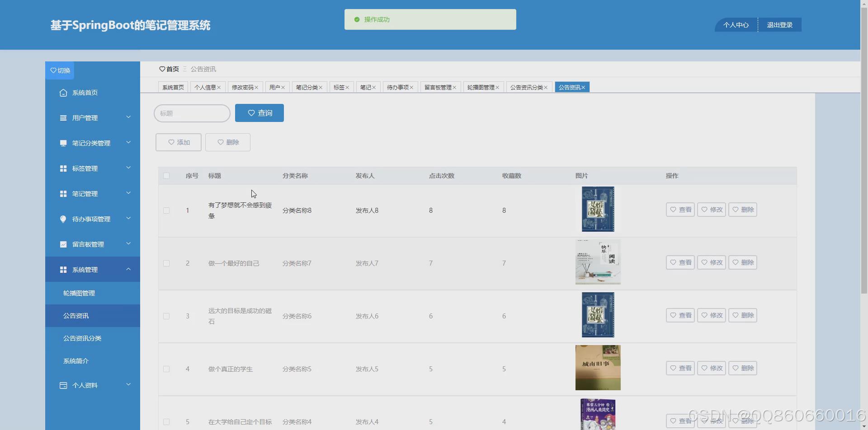This screenshot has width=868, height=430.
Task: Expand the 待办事项管理 menu chevron
Action: (128, 219)
